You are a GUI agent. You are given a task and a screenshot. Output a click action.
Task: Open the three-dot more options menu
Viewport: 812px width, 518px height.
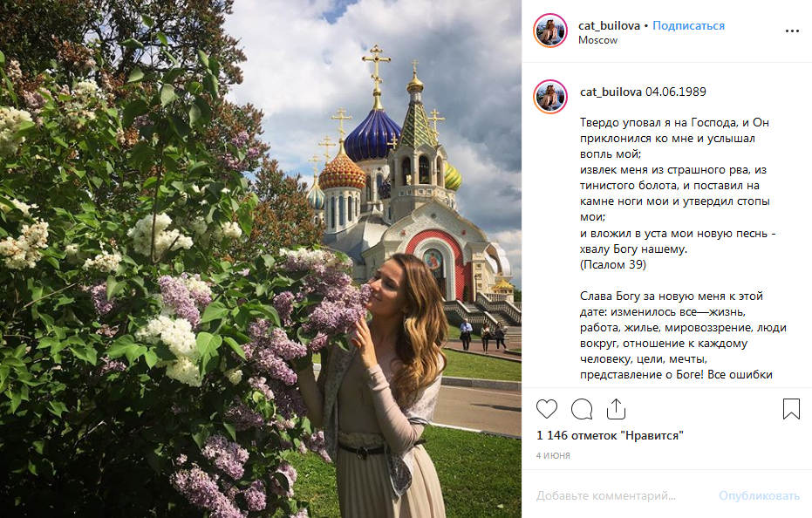pos(791,31)
